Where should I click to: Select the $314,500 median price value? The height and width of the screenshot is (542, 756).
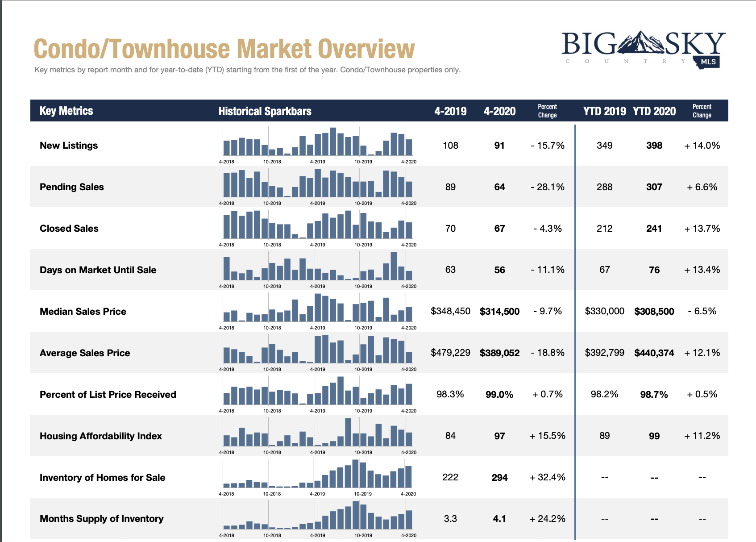click(499, 312)
